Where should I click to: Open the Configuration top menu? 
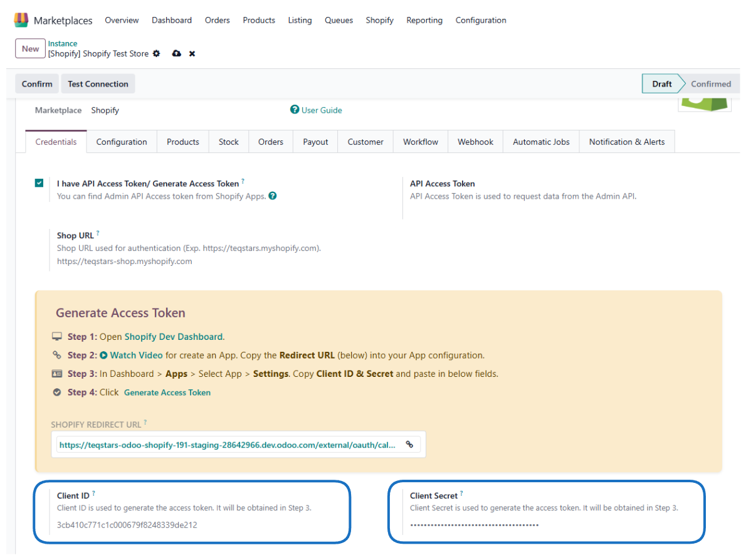(x=481, y=20)
